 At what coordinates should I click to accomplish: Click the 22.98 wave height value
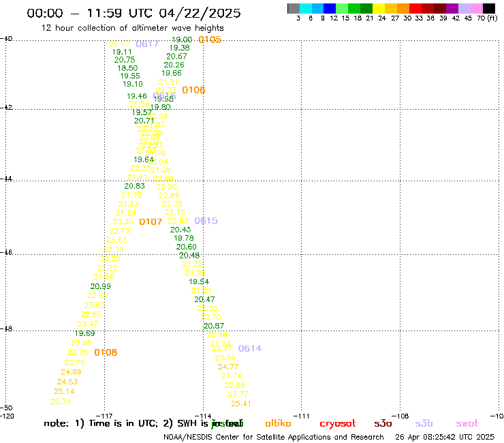tap(217, 335)
